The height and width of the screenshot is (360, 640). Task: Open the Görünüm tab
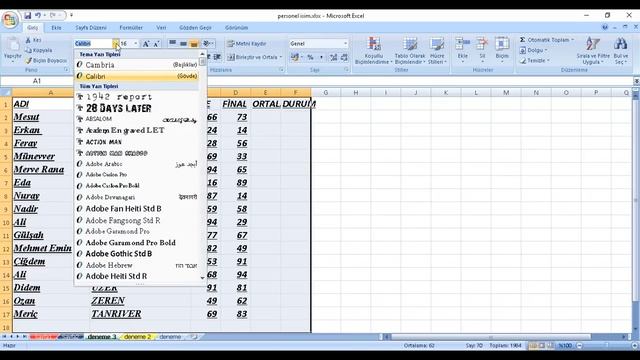pyautogui.click(x=236, y=28)
